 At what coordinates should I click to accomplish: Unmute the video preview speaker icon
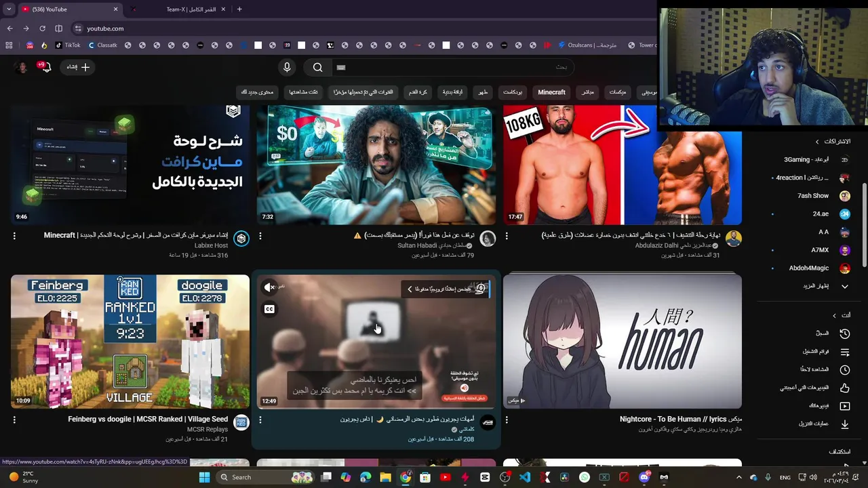pyautogui.click(x=269, y=287)
